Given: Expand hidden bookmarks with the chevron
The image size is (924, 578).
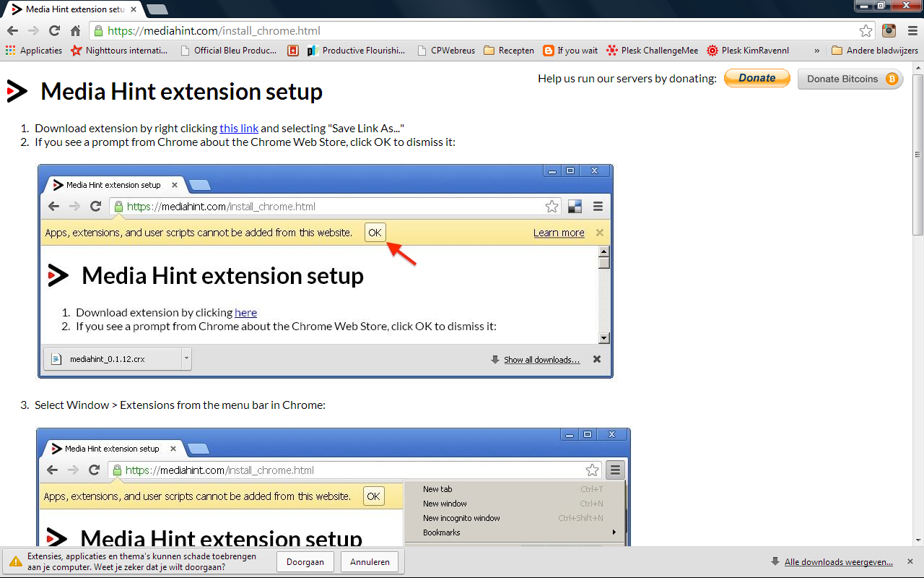Looking at the screenshot, I should point(816,51).
